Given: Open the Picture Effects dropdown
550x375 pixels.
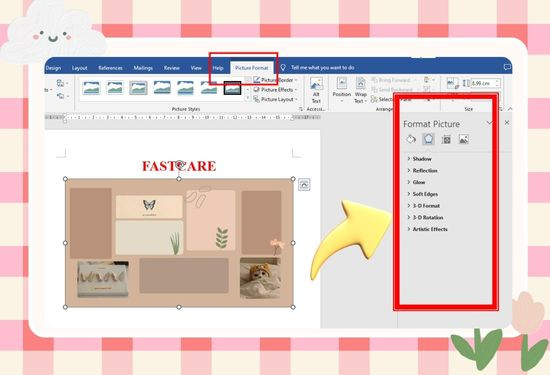Looking at the screenshot, I should (275, 90).
